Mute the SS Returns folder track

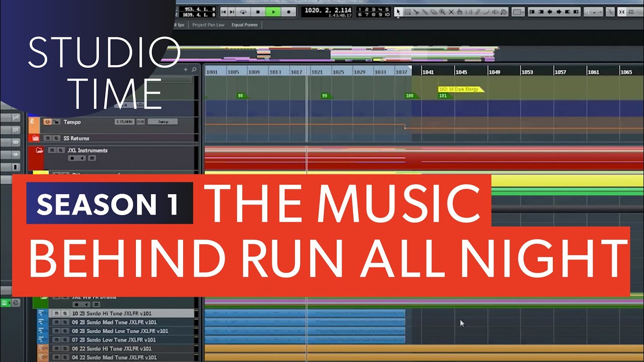pos(47,138)
